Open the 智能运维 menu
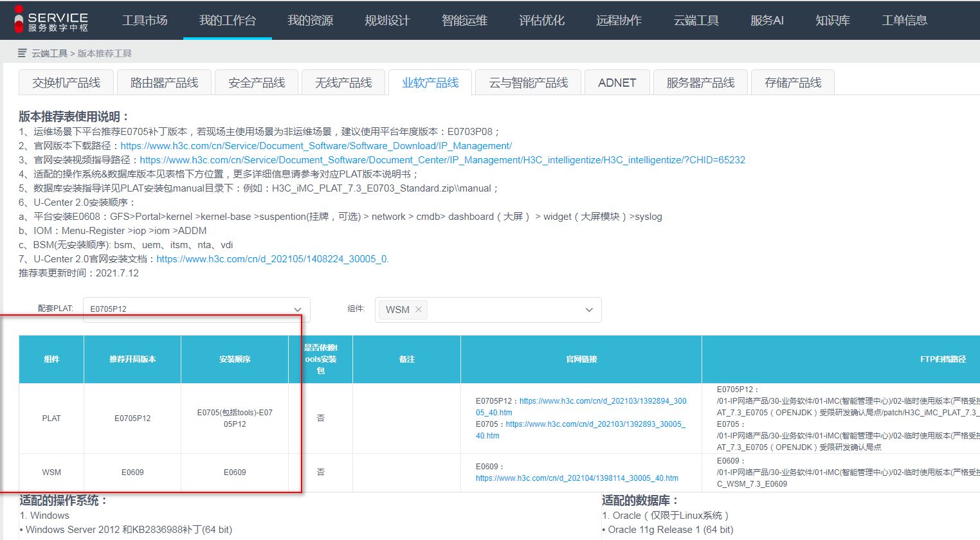 (464, 21)
